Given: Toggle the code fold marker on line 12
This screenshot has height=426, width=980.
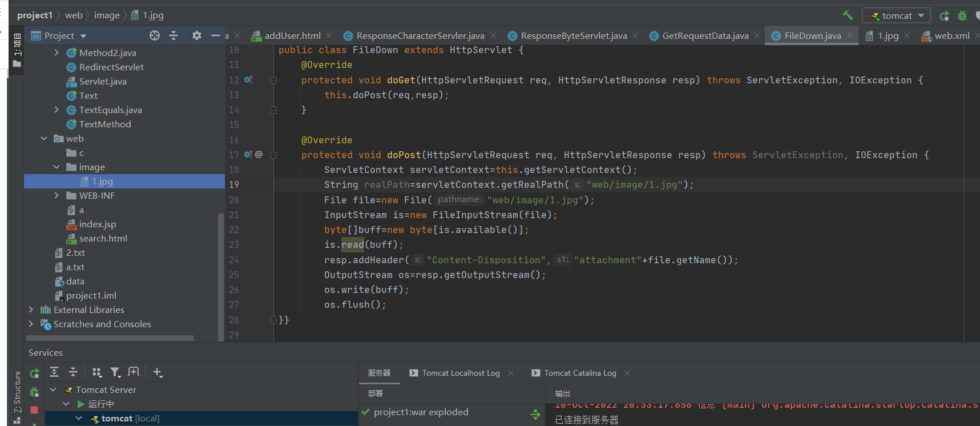Looking at the screenshot, I should coord(273,80).
